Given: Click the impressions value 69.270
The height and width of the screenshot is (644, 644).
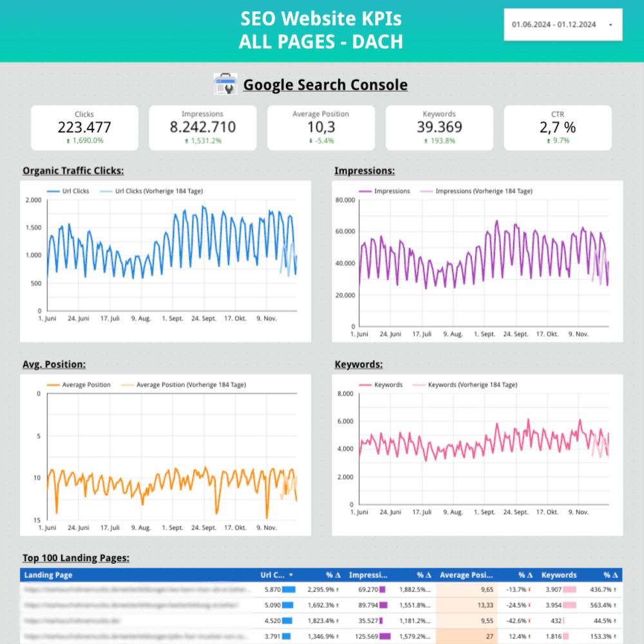Looking at the screenshot, I should coord(368,589).
